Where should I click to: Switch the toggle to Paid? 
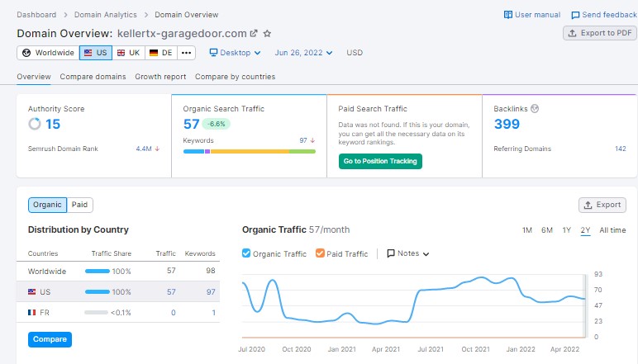coord(79,205)
